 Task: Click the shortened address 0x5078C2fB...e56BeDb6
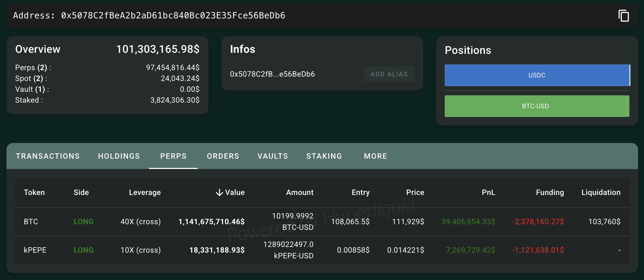click(272, 74)
